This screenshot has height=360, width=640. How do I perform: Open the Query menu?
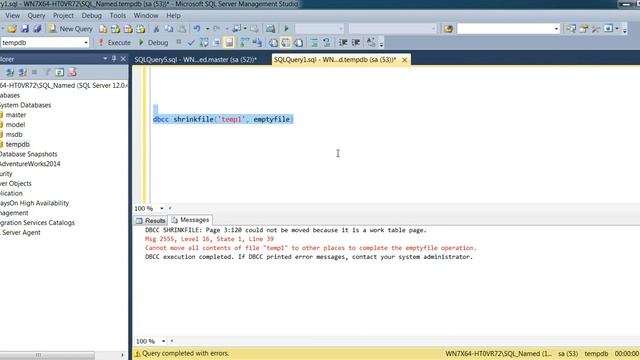pos(36,16)
